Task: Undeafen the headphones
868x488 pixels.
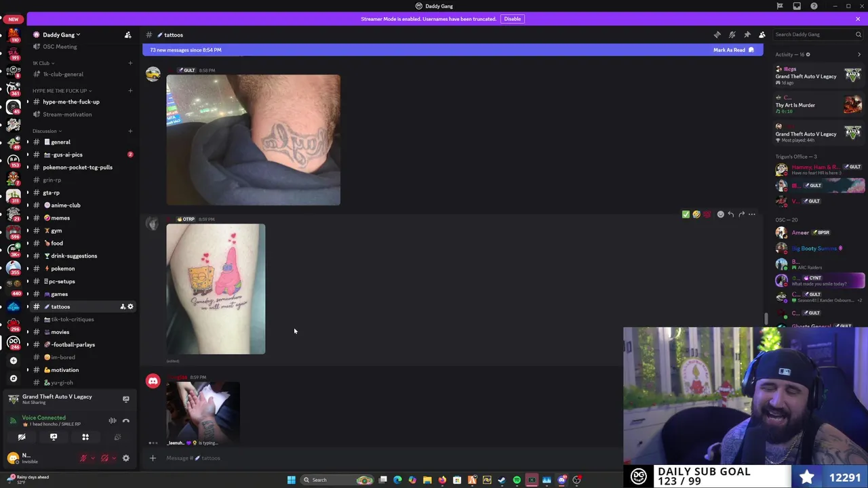Action: [104, 458]
